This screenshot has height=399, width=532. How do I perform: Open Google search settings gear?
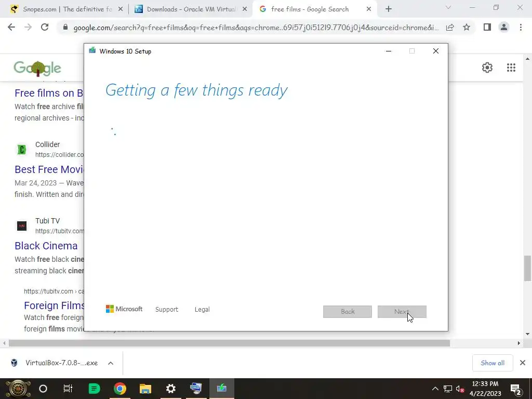tap(487, 68)
